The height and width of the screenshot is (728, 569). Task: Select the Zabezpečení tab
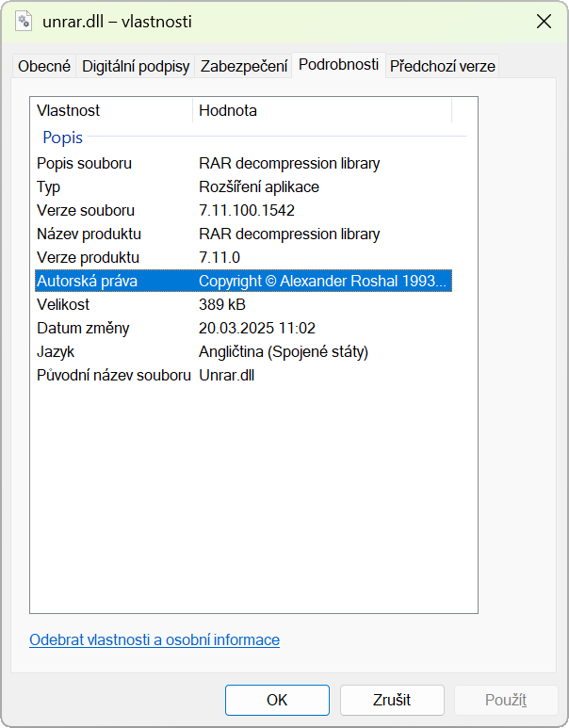(x=244, y=66)
